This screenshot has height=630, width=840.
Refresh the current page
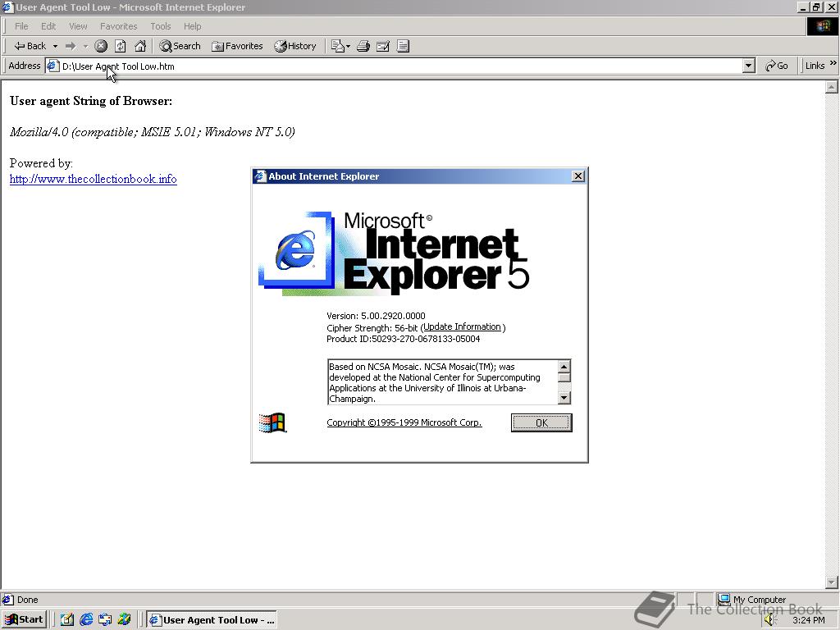tap(119, 46)
